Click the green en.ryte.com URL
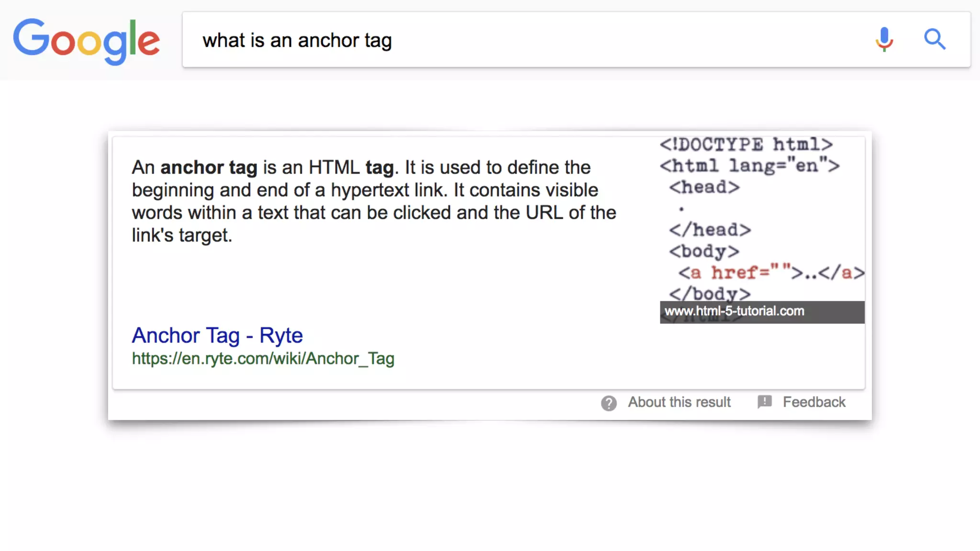 (x=263, y=359)
